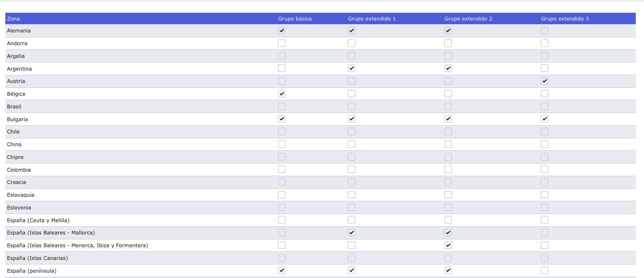This screenshot has height=278, width=644.
Task: Tick Brasil Grupo extendido 2 checkbox
Action: 448,106
